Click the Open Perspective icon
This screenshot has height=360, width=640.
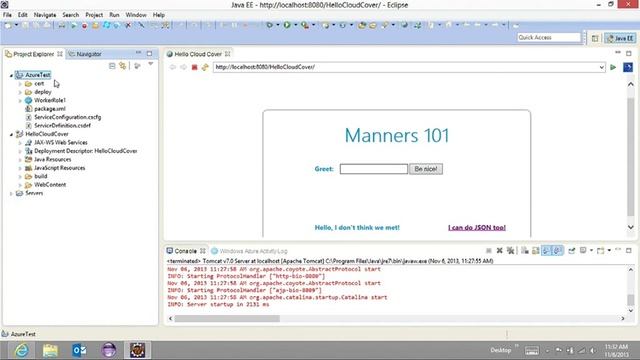(595, 38)
